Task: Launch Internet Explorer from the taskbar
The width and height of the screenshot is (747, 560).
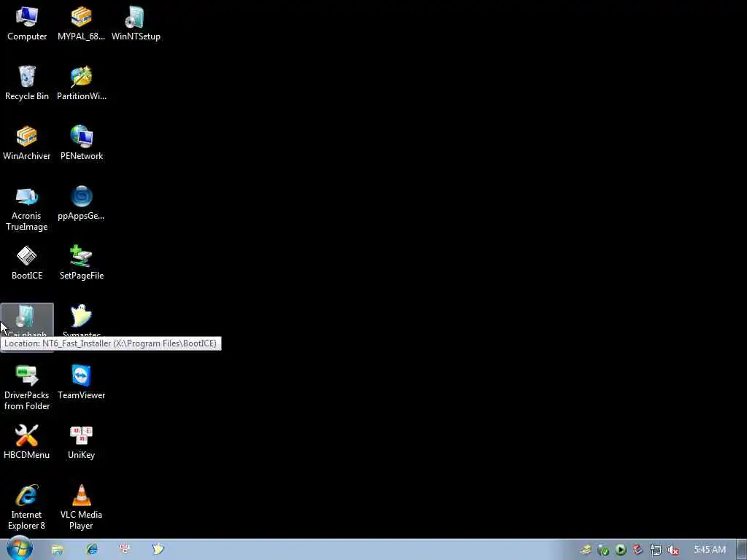Action: pyautogui.click(x=91, y=550)
